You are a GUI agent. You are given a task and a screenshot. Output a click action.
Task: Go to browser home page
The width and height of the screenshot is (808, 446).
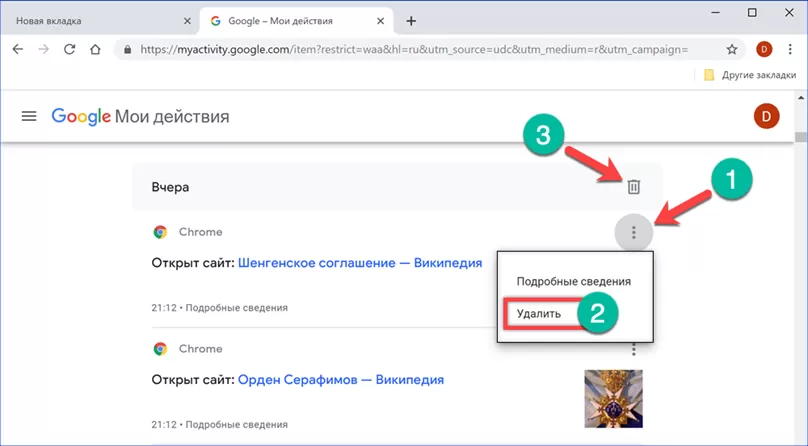95,48
